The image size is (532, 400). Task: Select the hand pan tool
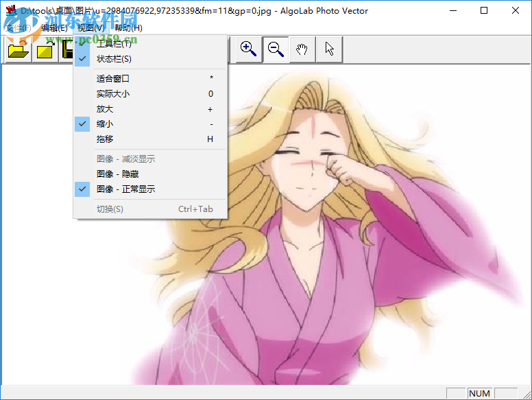coord(302,49)
